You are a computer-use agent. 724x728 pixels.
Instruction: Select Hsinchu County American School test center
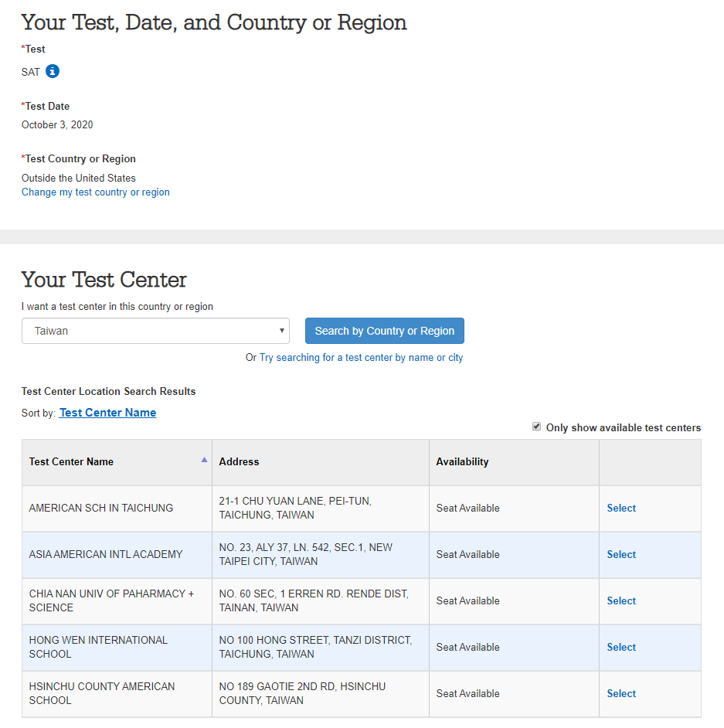pyautogui.click(x=621, y=694)
